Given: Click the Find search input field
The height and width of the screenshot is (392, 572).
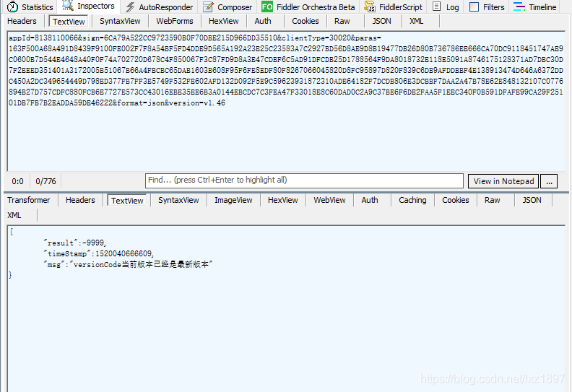Looking at the screenshot, I should click(304, 181).
